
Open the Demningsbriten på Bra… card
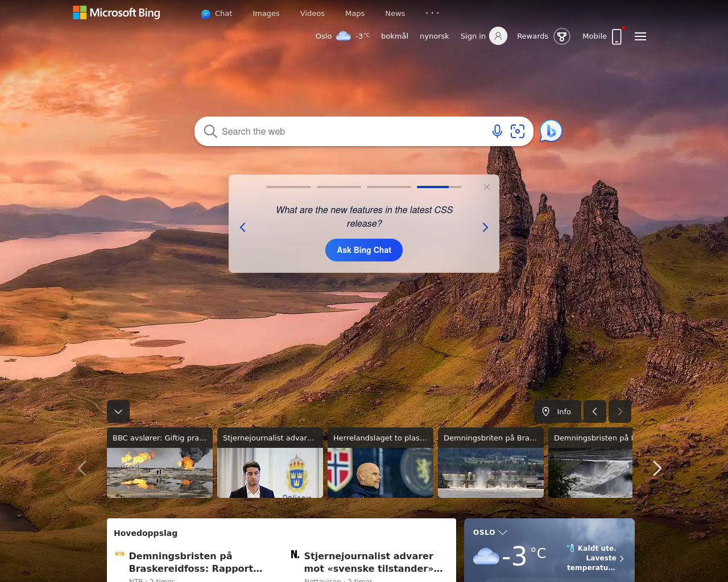click(491, 463)
